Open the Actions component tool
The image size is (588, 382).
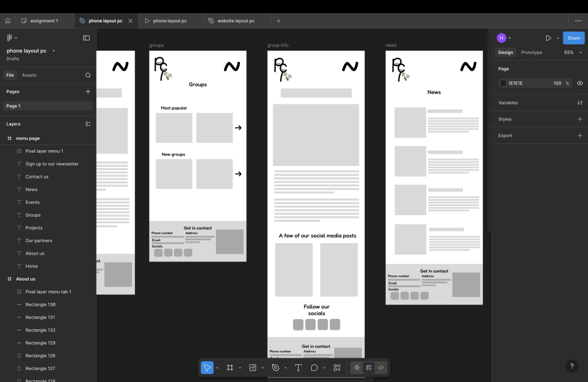[337, 368]
